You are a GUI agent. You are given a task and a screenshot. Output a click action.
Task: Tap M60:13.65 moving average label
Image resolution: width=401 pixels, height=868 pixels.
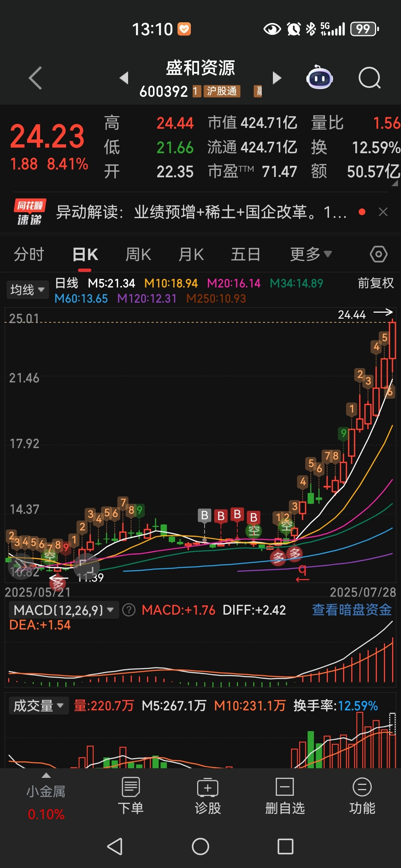tap(81, 299)
